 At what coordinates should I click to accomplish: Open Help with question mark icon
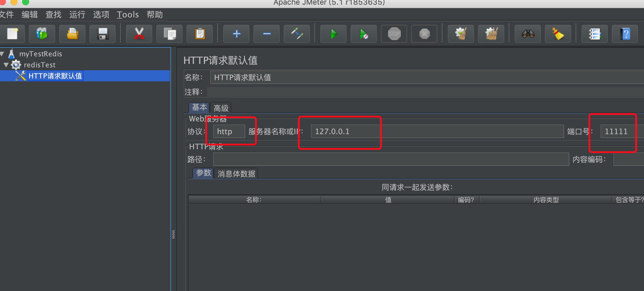625,34
